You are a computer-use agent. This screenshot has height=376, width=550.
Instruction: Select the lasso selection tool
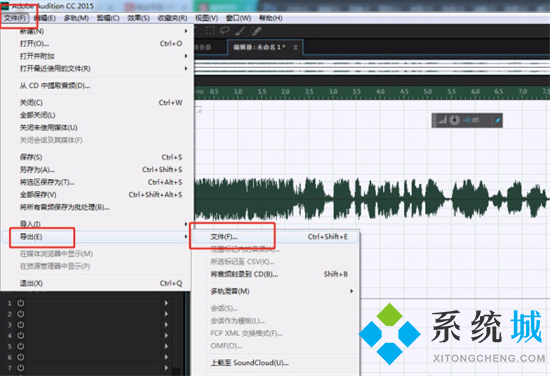pyautogui.click(x=224, y=31)
